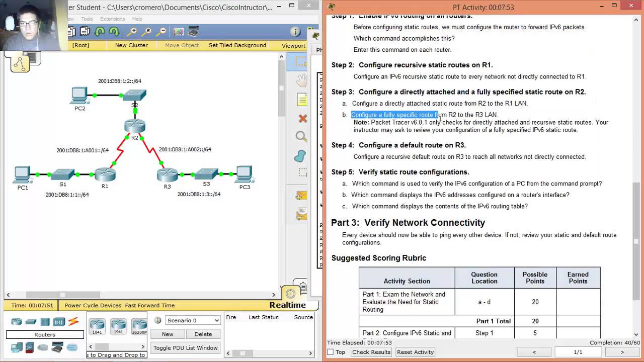
Task: Click Fast Forward Time
Action: (150, 305)
